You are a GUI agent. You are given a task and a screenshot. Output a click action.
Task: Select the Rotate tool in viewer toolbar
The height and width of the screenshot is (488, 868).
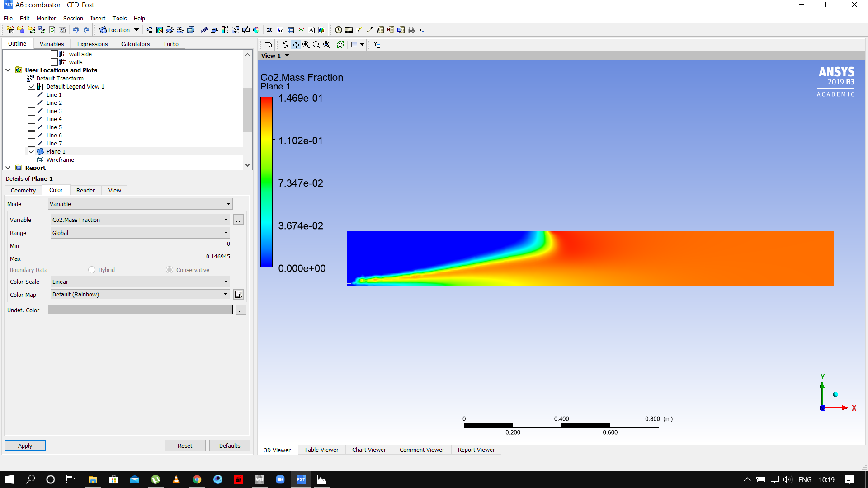286,45
